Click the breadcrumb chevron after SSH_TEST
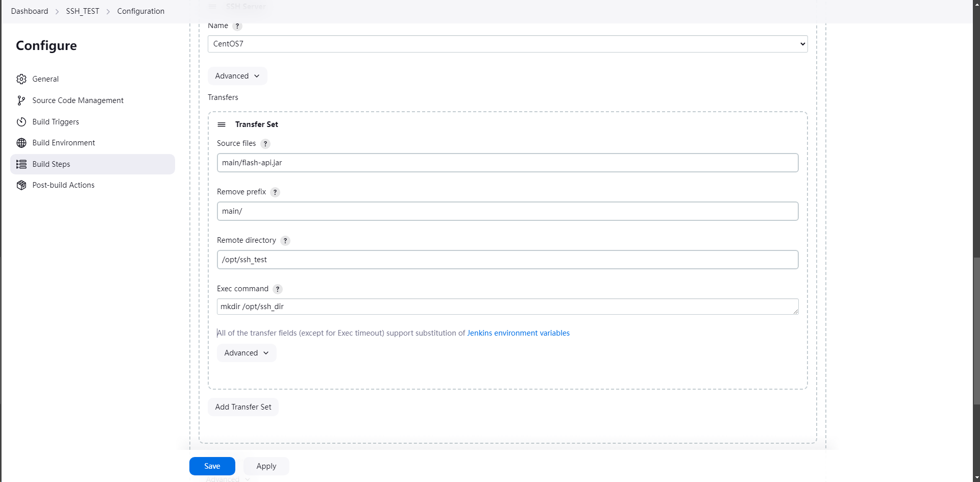 tap(108, 12)
